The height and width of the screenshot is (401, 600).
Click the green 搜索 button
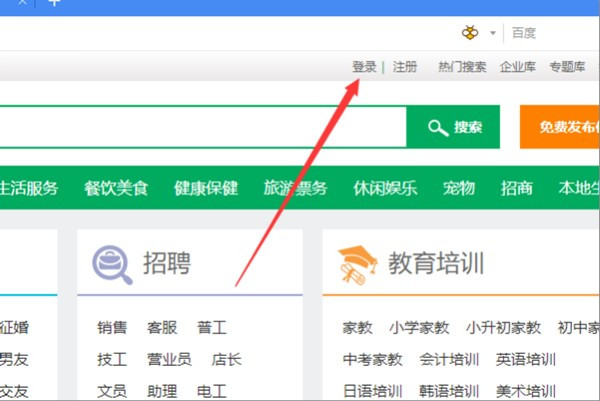coord(453,127)
